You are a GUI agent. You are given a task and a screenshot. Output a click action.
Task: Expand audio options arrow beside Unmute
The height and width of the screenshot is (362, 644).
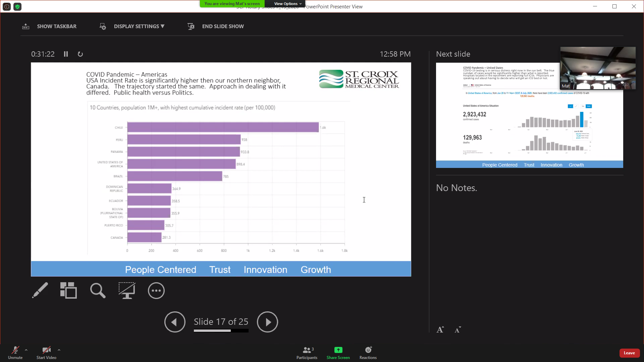tap(26, 350)
